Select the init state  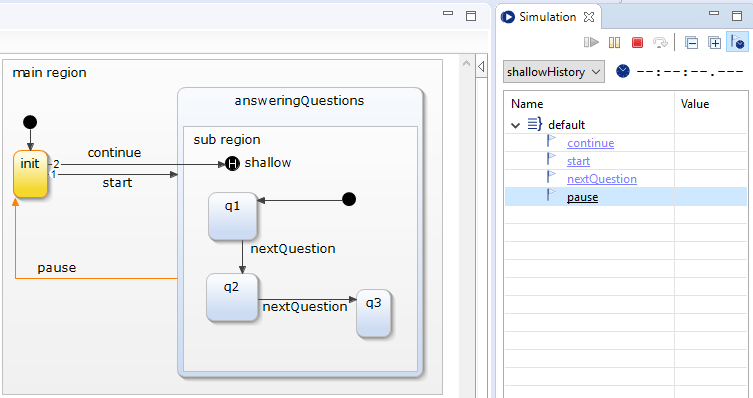(x=30, y=174)
